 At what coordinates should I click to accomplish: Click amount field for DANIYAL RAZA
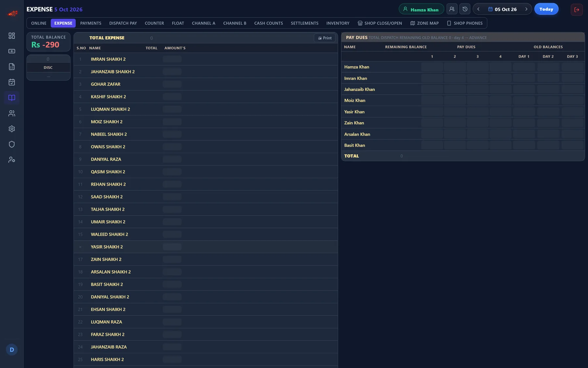(172, 159)
